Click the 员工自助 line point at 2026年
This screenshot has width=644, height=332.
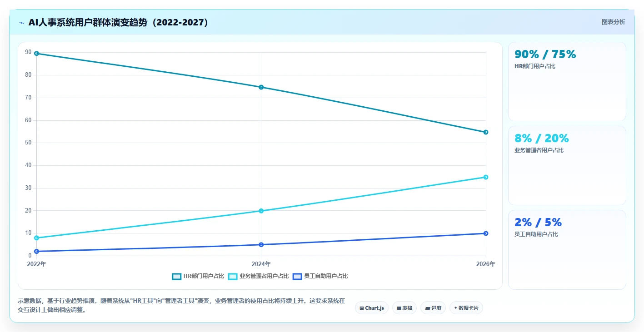(x=486, y=233)
